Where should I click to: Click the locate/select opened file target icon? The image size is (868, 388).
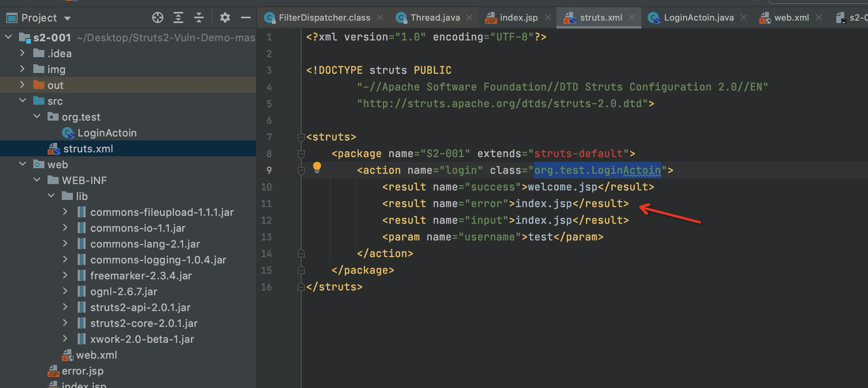click(x=158, y=17)
